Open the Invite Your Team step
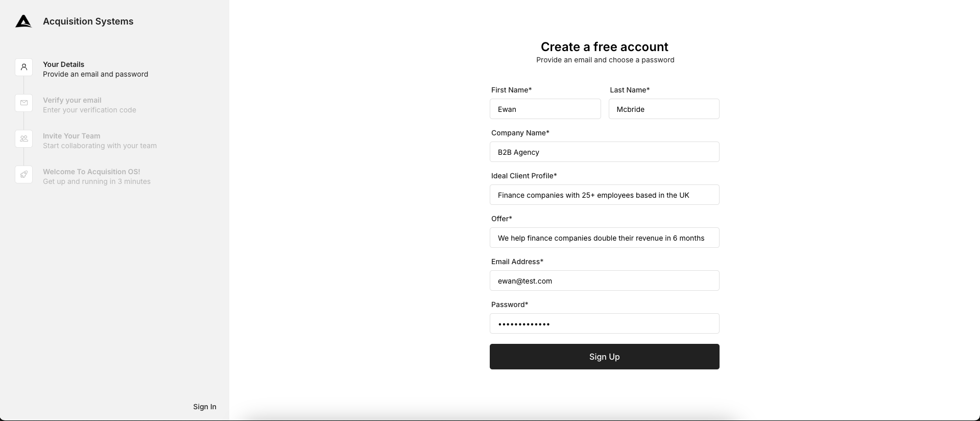 (71, 136)
